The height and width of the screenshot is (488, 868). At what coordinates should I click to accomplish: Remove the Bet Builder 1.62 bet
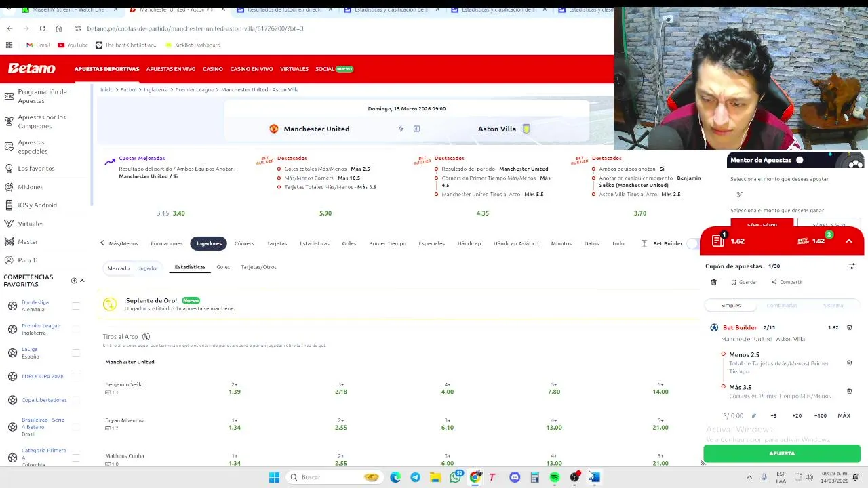coord(849,327)
